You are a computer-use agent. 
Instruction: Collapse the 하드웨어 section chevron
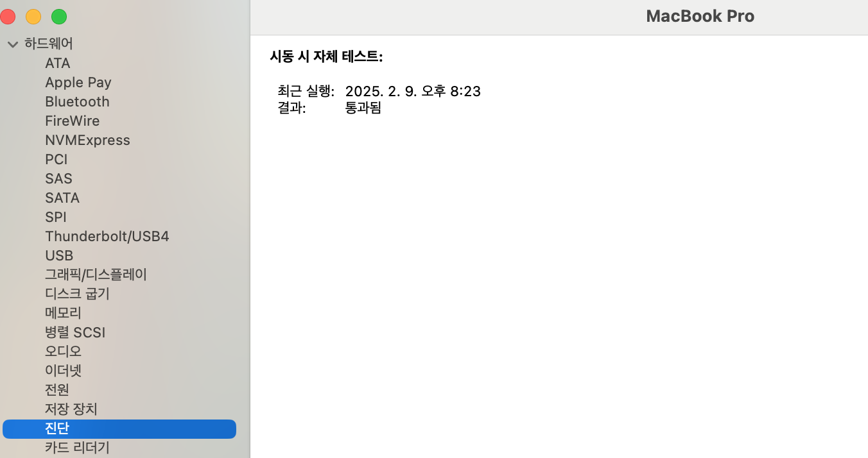coord(13,44)
